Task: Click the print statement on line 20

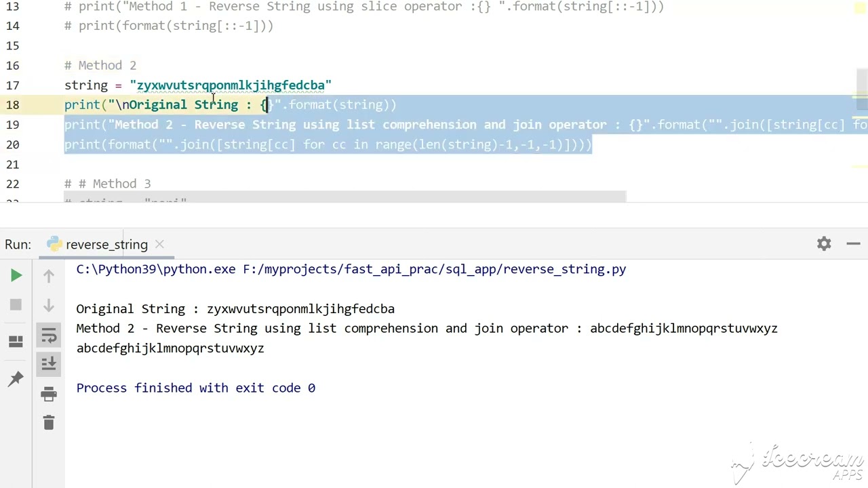Action: [328, 144]
